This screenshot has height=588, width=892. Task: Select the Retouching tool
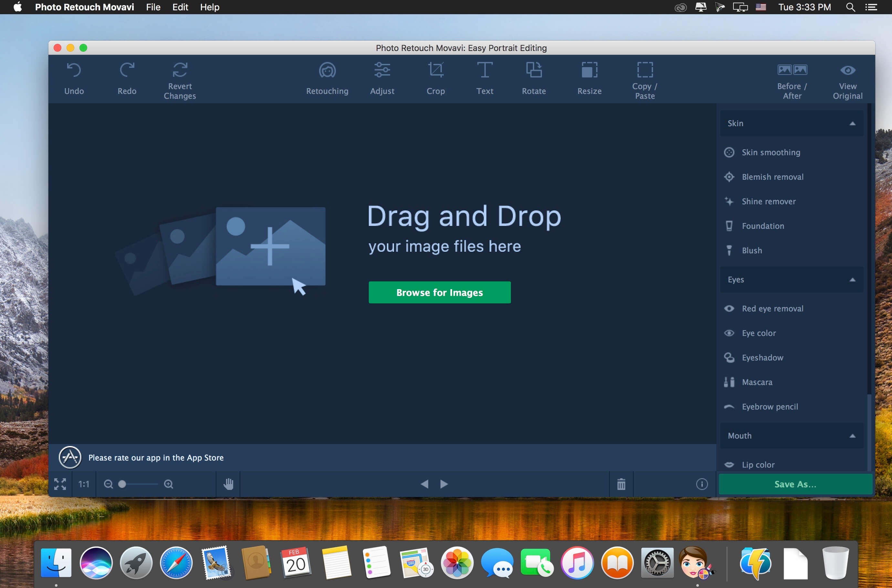327,79
